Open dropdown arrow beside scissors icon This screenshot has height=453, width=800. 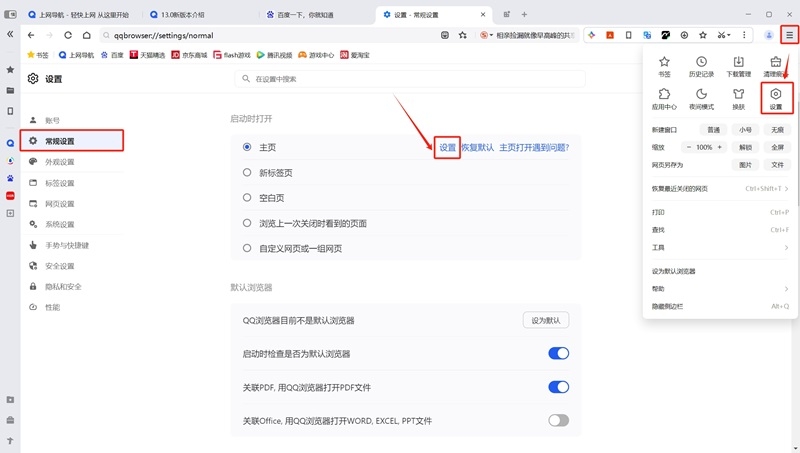tap(729, 35)
